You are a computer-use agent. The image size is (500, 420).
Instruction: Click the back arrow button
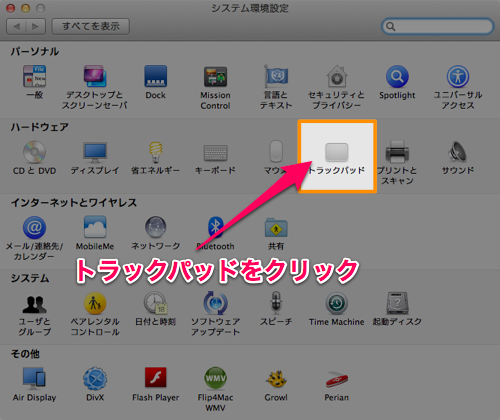pos(16,26)
